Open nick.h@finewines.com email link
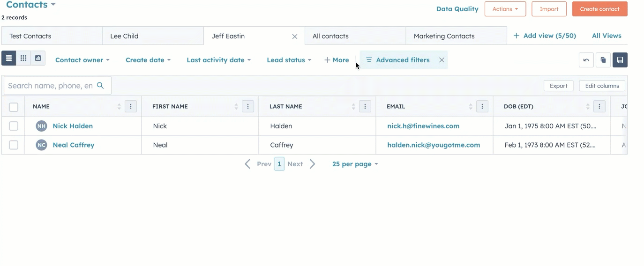The image size is (644, 266). click(x=423, y=126)
